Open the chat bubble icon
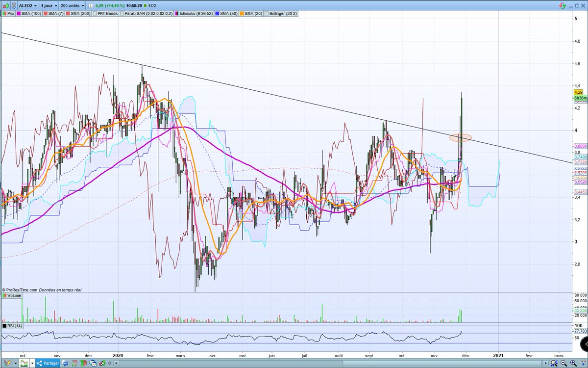The image size is (588, 368). pyautogui.click(x=65, y=363)
